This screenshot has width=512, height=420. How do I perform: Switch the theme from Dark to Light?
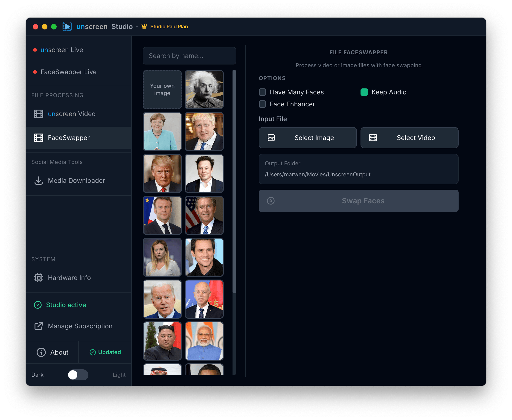click(78, 375)
